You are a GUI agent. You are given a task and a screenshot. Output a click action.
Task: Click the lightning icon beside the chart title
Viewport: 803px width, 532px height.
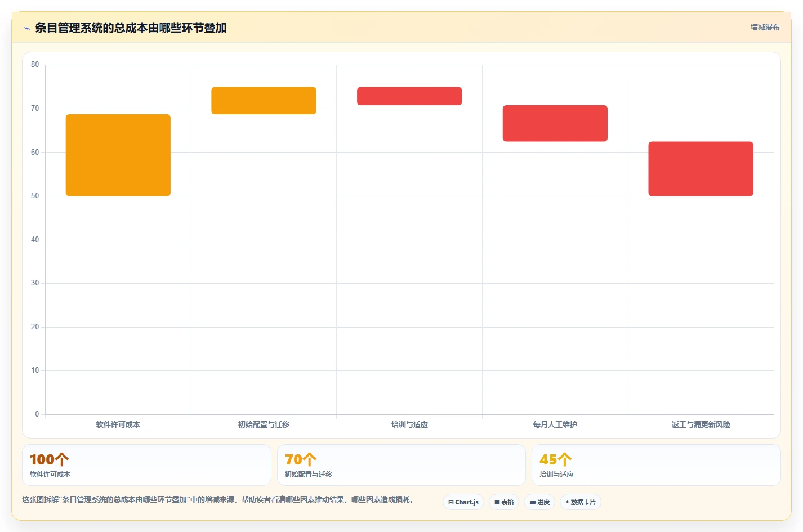[26, 28]
